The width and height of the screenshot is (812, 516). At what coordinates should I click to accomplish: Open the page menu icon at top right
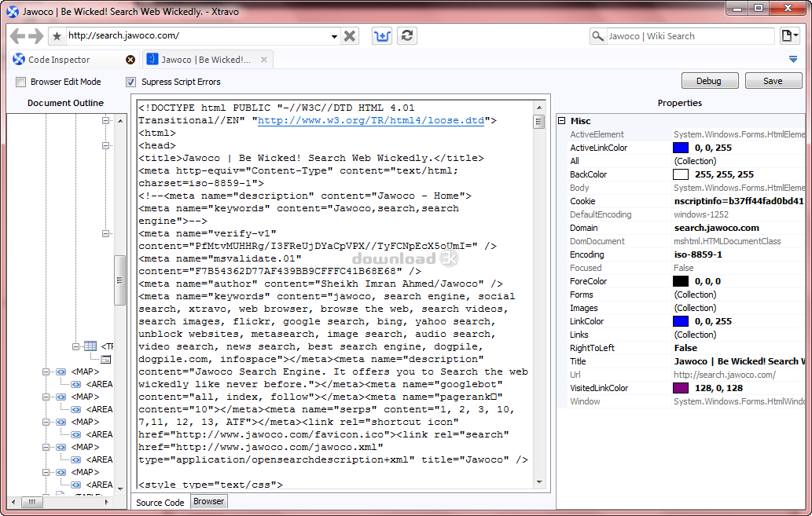point(789,35)
